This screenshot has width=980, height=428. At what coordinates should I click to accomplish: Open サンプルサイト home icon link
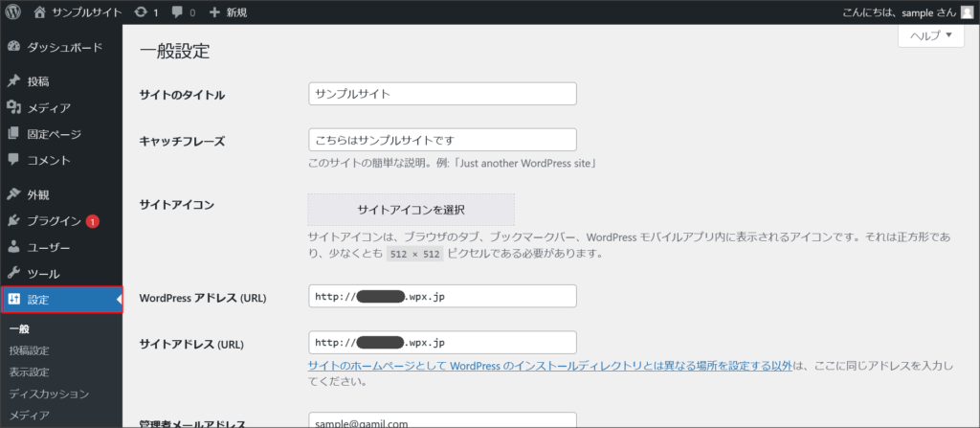tap(40, 11)
